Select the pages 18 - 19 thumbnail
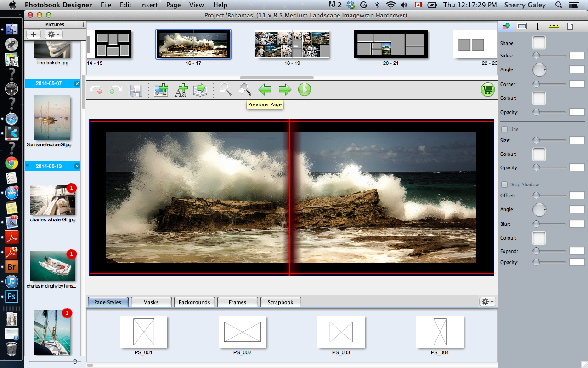 pyautogui.click(x=292, y=45)
